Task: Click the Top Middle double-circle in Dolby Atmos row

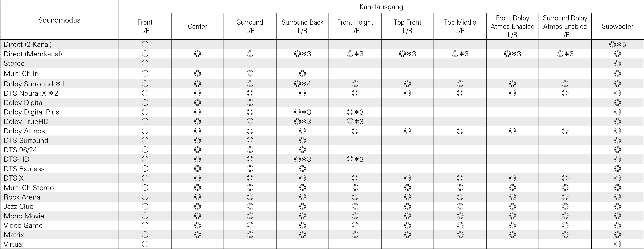Action: [x=460, y=131]
